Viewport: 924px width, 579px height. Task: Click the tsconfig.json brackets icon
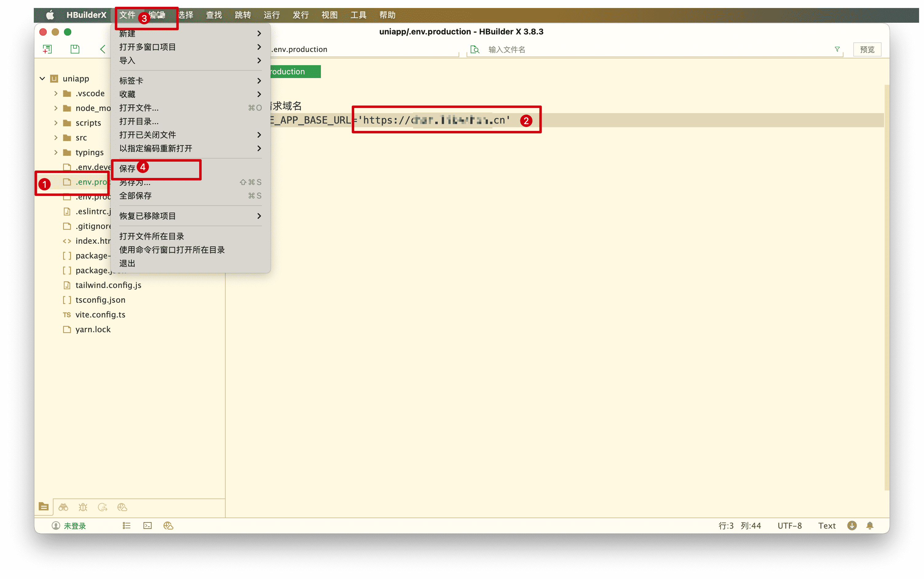point(67,300)
